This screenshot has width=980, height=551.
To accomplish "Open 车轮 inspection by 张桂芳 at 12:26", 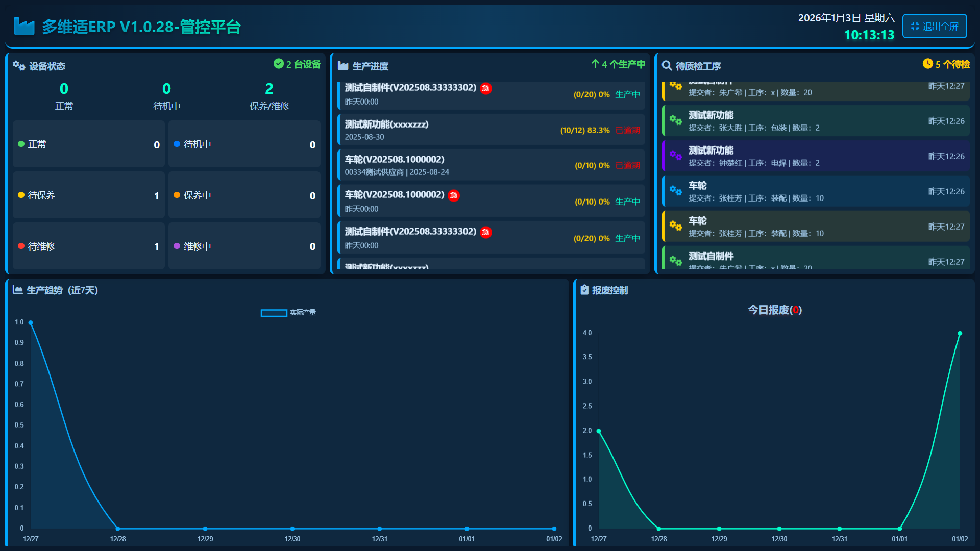I will click(x=816, y=191).
